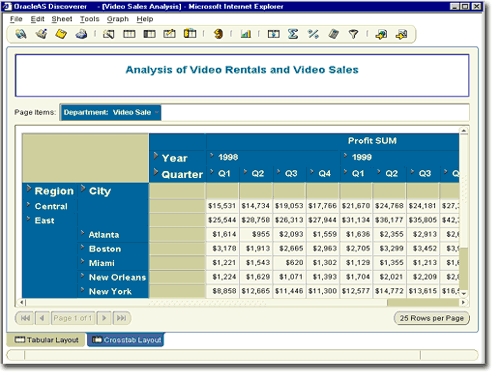Go to the last page button
The image size is (498, 375).
coord(121,318)
